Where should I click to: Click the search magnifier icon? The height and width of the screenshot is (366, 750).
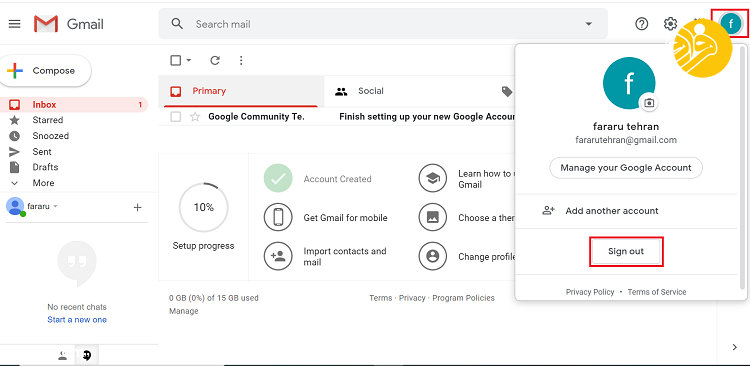point(177,24)
